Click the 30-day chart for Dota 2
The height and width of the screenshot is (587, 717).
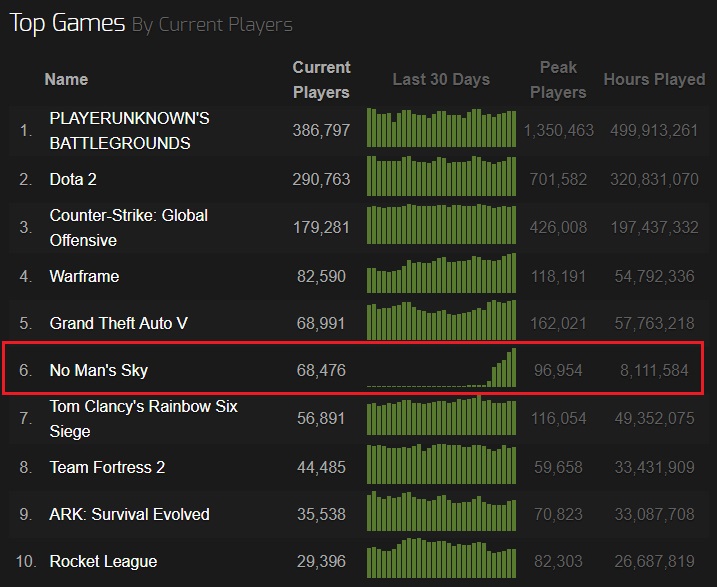tap(441, 176)
